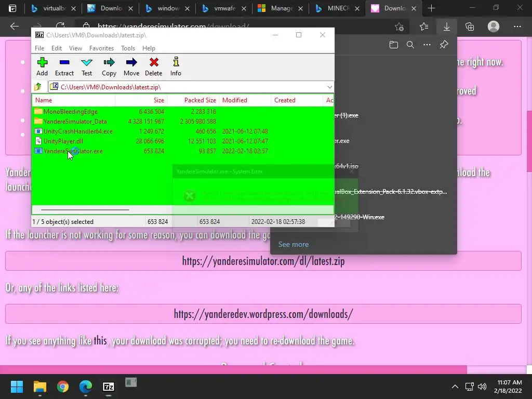Viewport: 532px width, 399px height.
Task: Select UnityCrashHandler64.exe in the list
Action: pos(78,131)
